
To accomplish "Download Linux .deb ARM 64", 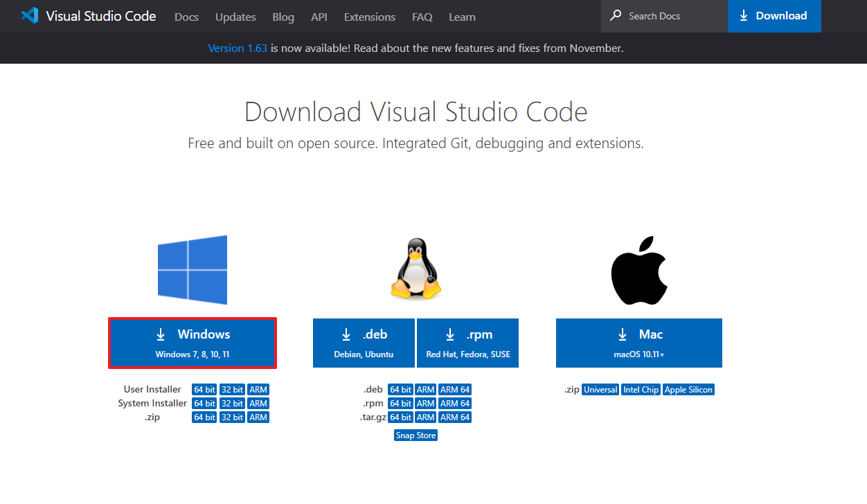I will point(455,390).
